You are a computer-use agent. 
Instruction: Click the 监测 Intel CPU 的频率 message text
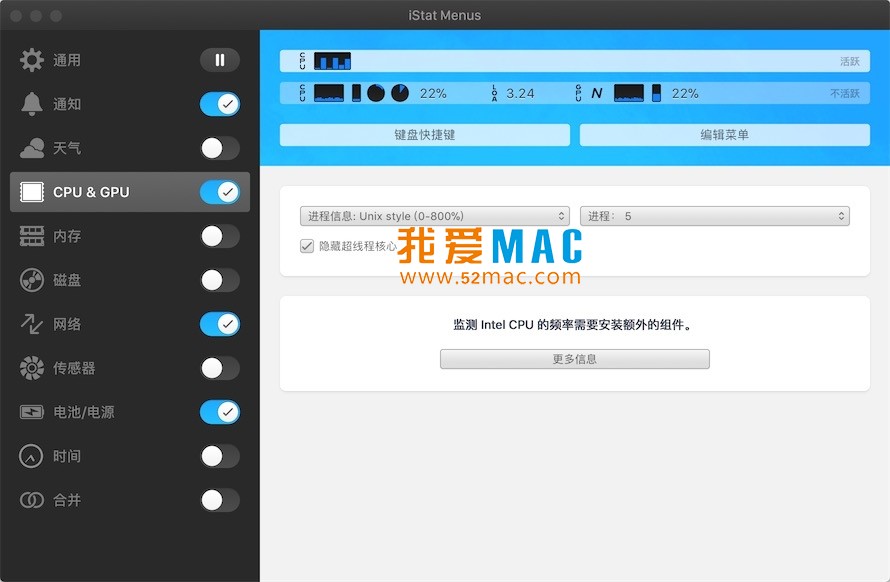pos(573,325)
